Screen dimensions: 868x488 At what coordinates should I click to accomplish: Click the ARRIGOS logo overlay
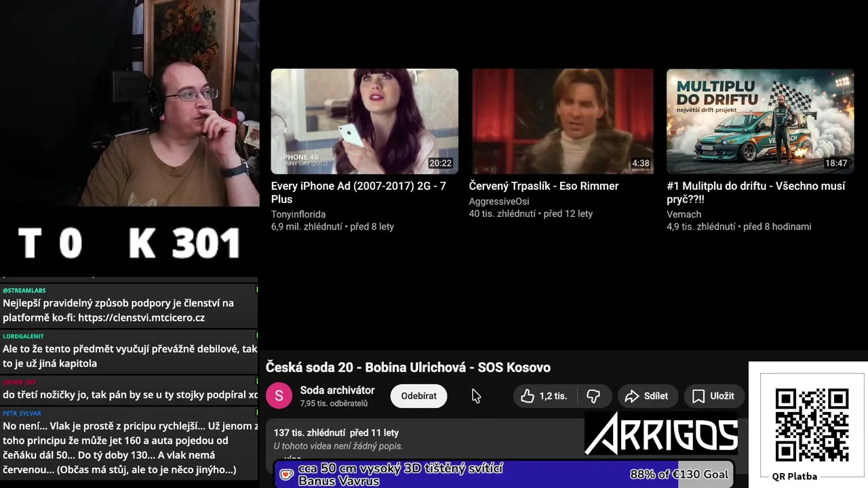[660, 433]
